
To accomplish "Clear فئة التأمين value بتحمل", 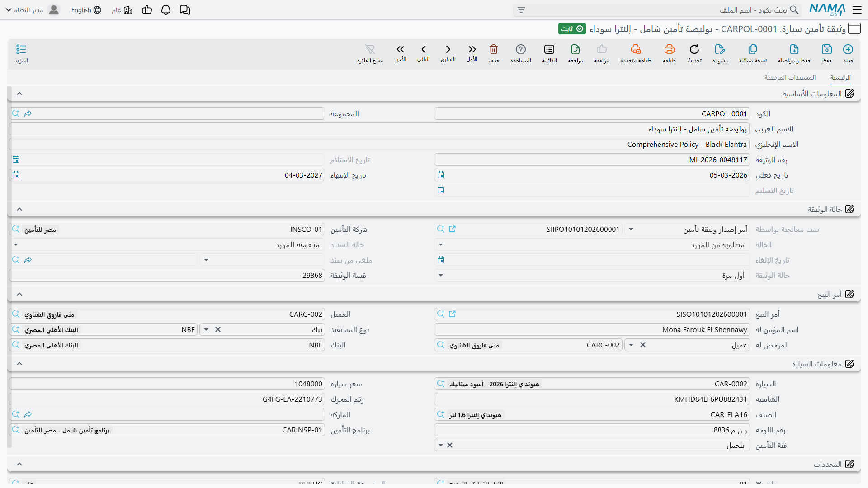I will pyautogui.click(x=450, y=446).
